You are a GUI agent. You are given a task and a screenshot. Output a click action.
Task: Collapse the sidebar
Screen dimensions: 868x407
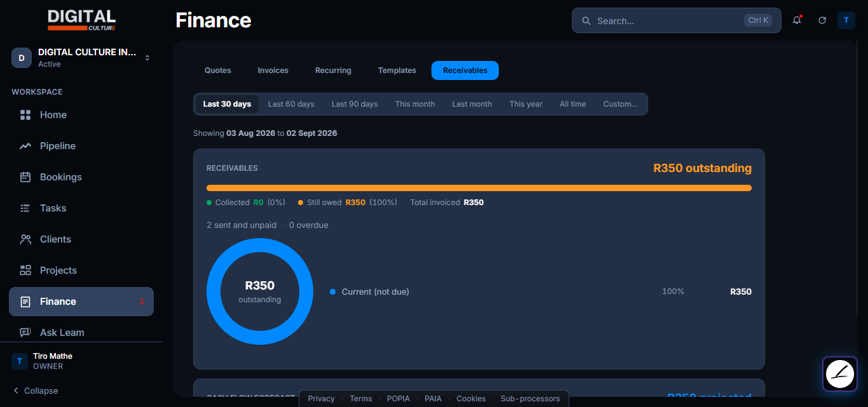coord(36,390)
